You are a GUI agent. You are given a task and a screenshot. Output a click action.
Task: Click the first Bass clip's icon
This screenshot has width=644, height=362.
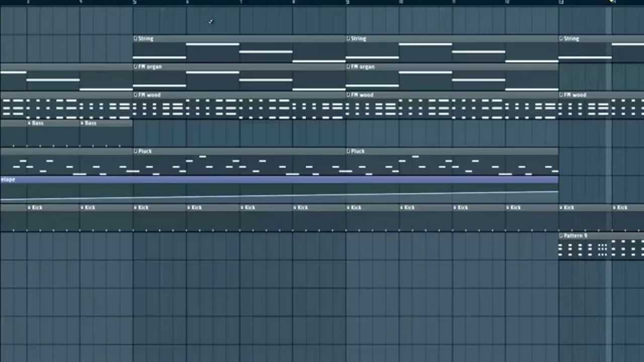29,123
